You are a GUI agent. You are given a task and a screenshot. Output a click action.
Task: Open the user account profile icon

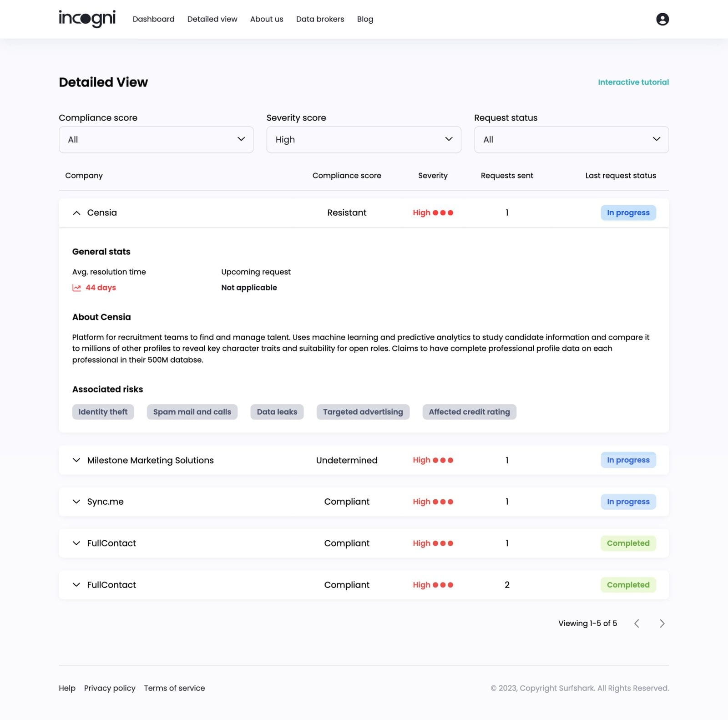662,19
